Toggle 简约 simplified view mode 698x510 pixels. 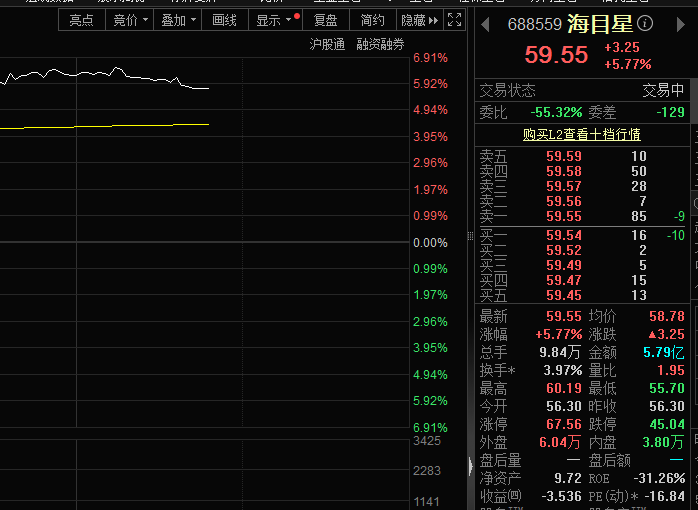[372, 20]
